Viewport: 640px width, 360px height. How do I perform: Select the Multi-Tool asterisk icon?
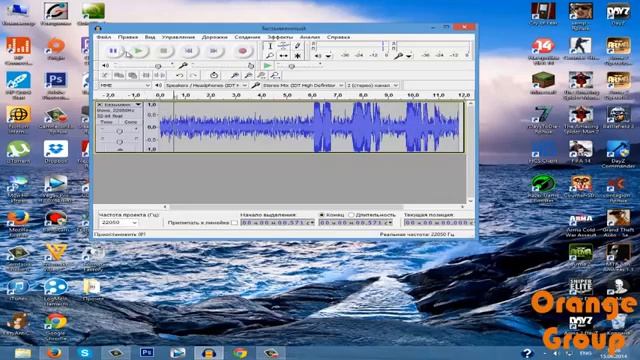click(x=298, y=56)
